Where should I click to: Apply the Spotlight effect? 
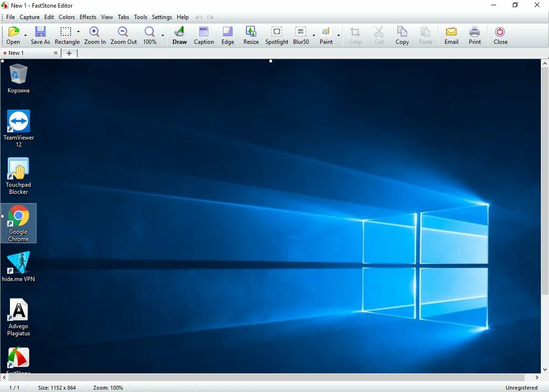[x=276, y=35]
